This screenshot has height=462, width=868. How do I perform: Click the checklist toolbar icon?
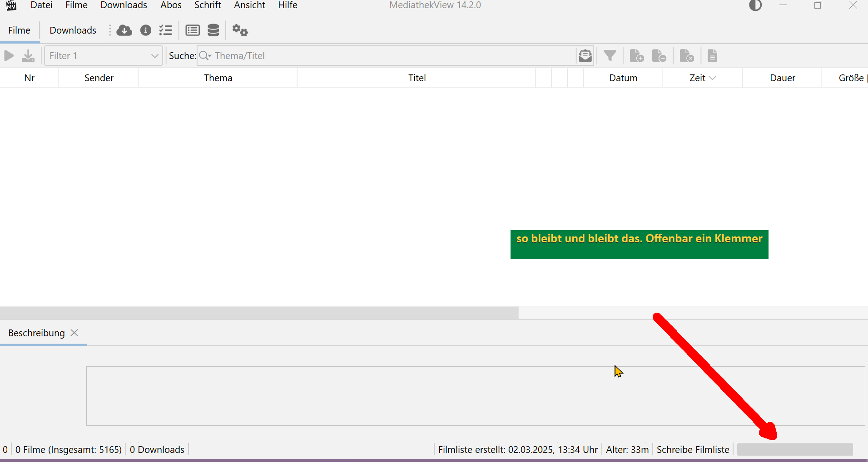pyautogui.click(x=166, y=30)
